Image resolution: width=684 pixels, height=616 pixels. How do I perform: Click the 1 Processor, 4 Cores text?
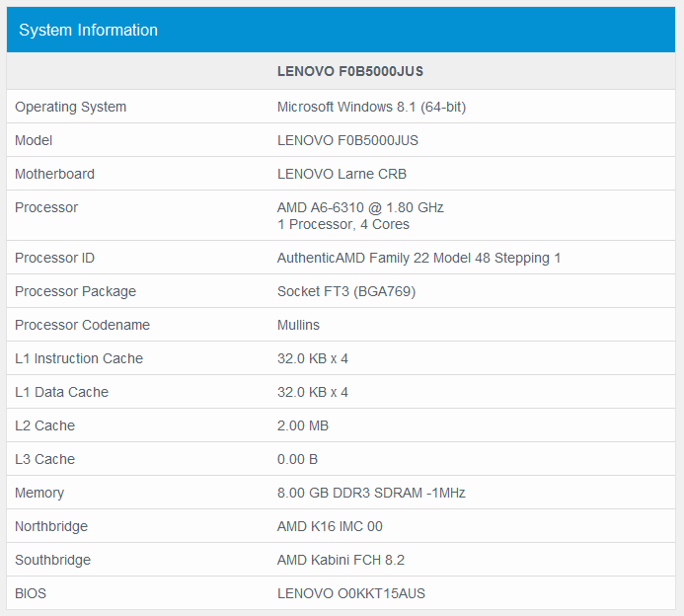[x=343, y=224]
